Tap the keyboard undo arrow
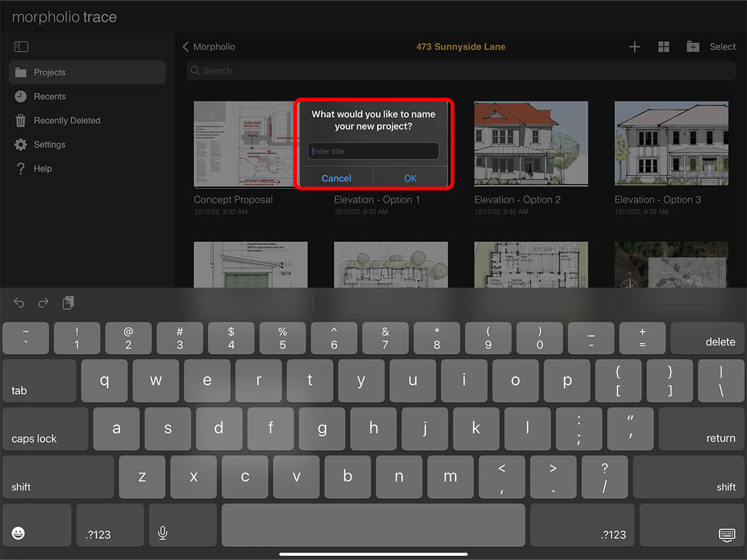The height and width of the screenshot is (560, 747). (19, 303)
